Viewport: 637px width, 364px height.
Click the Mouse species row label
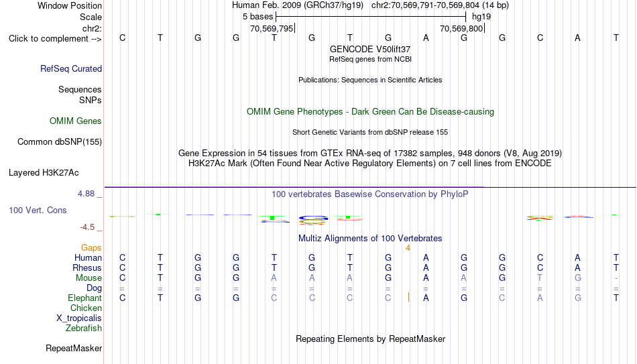tap(89, 278)
